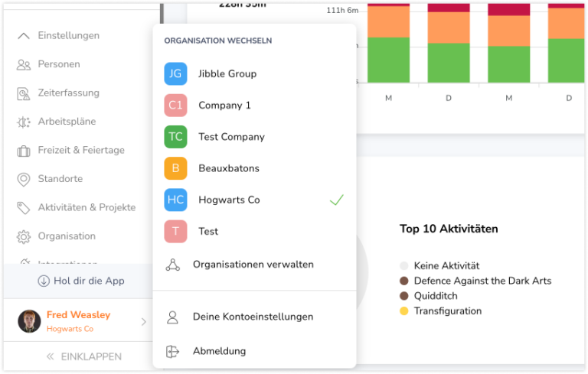Open Organisation gear icon in sidebar
This screenshot has width=588, height=374.
point(24,236)
